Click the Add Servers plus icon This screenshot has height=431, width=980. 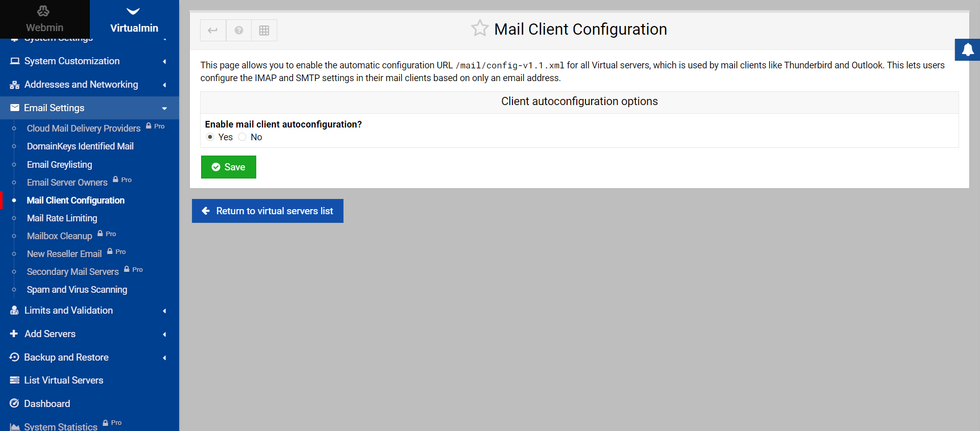14,334
